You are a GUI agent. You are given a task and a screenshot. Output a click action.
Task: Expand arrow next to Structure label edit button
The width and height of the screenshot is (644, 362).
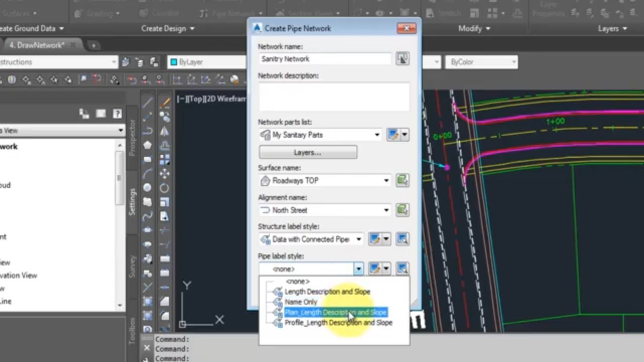(386, 239)
